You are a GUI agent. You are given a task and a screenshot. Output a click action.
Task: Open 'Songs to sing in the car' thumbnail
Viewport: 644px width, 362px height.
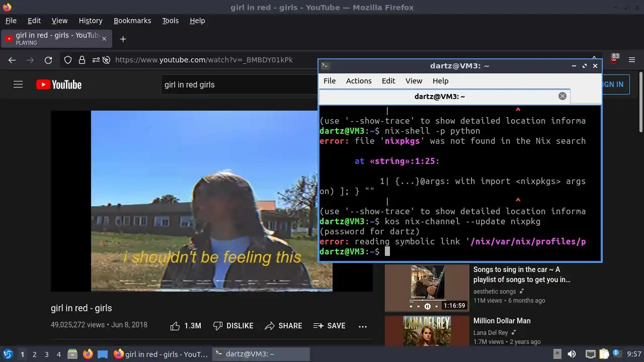point(427,288)
